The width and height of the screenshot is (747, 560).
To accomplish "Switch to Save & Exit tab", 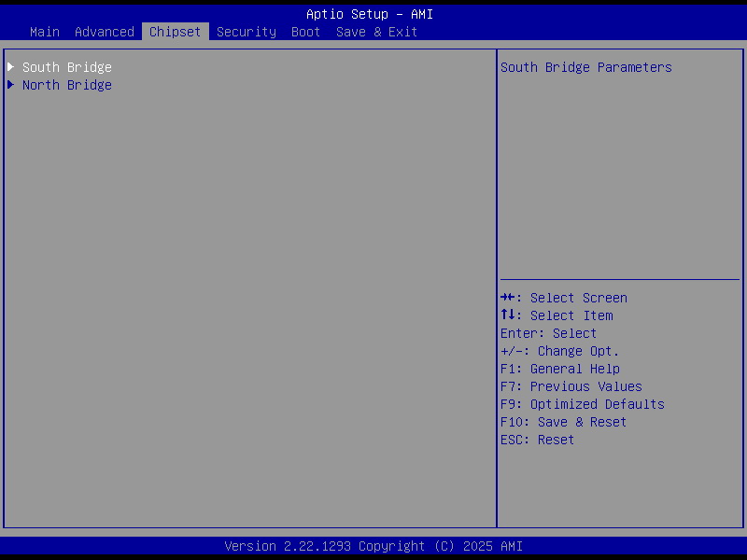I will tap(377, 32).
